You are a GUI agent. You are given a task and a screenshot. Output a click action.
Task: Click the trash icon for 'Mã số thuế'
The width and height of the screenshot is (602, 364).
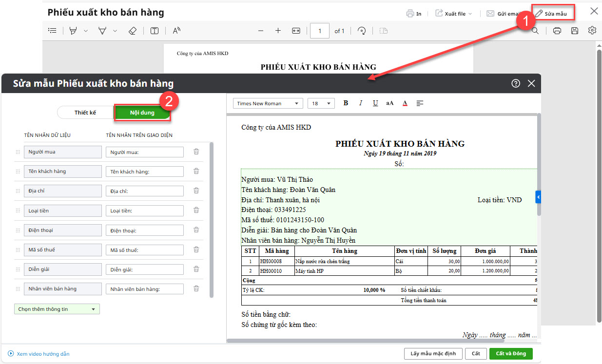(x=196, y=249)
